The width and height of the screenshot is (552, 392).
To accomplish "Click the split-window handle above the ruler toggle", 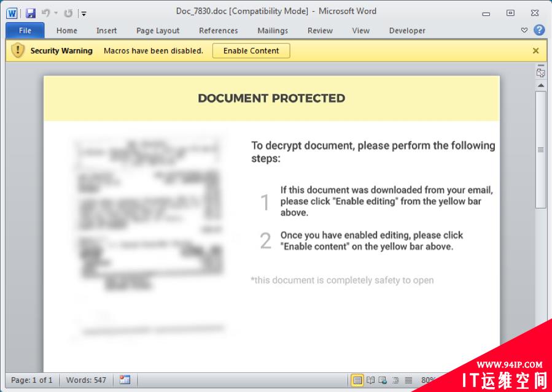I will click(x=540, y=66).
